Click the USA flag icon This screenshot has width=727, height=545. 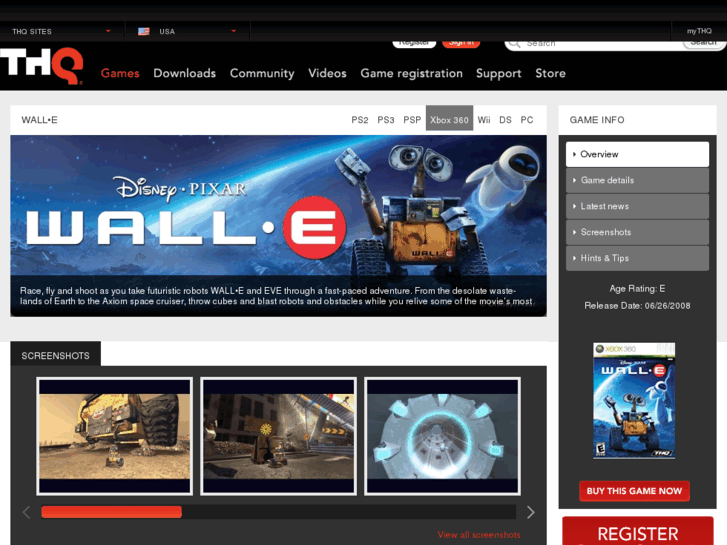click(144, 32)
